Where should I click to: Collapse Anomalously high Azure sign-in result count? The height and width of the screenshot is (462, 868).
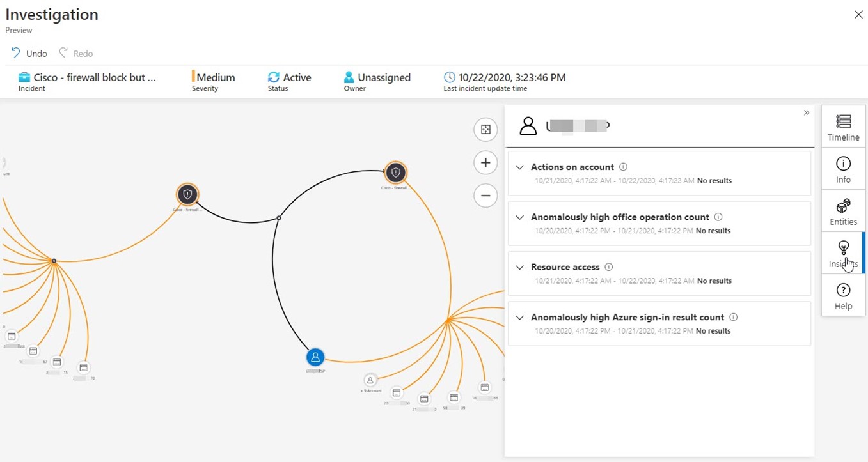pos(519,318)
